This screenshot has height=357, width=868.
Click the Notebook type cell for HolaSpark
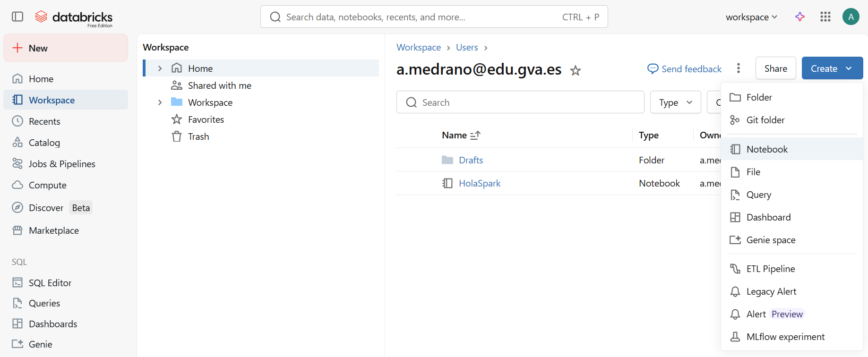click(660, 183)
